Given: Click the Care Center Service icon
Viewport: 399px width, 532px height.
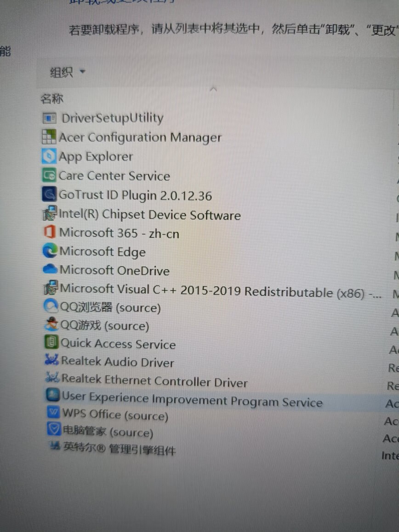Looking at the screenshot, I should pyautogui.click(x=49, y=175).
